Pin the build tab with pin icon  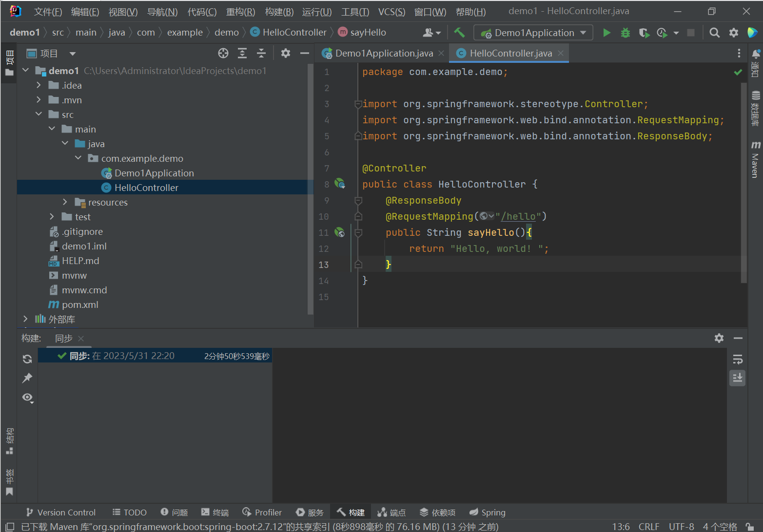tap(27, 378)
